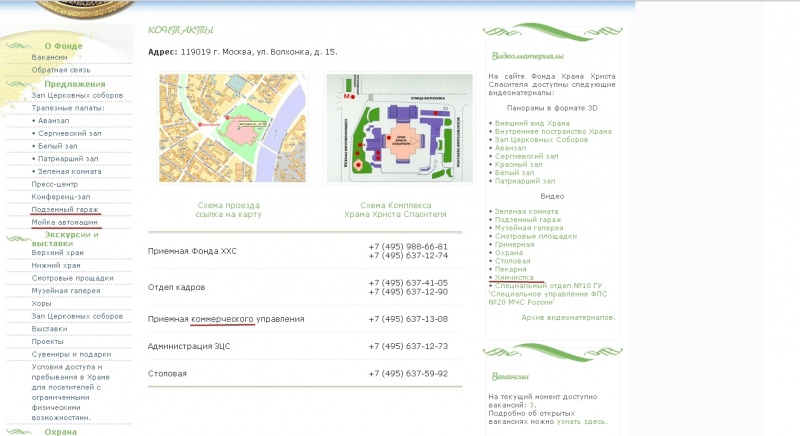800x436 pixels.
Task: Open Патриарший зал in the left menu
Action: [68, 159]
